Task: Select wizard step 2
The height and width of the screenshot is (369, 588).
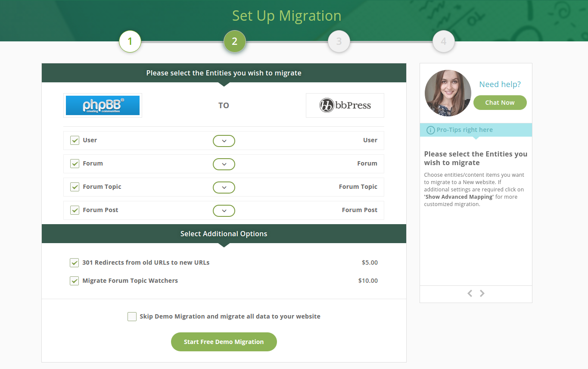Action: (234, 41)
